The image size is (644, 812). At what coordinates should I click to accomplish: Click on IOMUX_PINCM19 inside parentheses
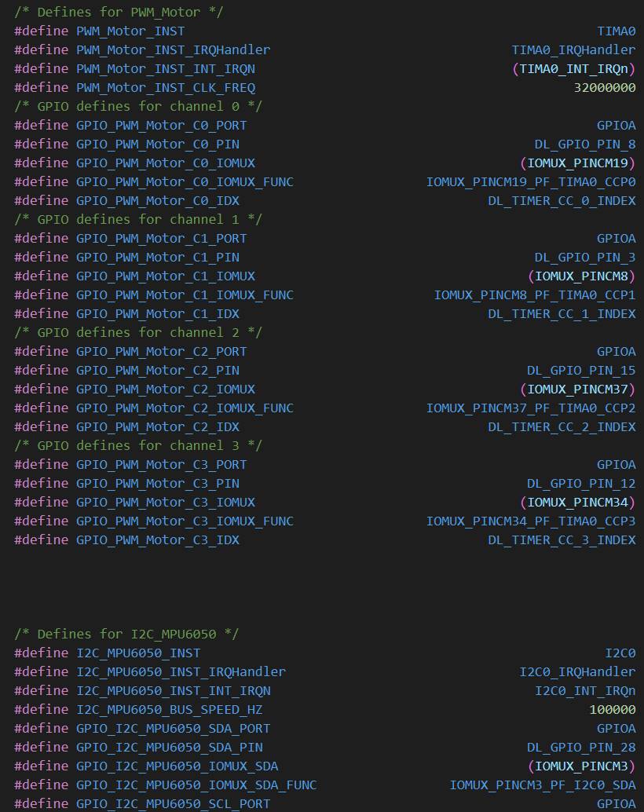pos(577,163)
